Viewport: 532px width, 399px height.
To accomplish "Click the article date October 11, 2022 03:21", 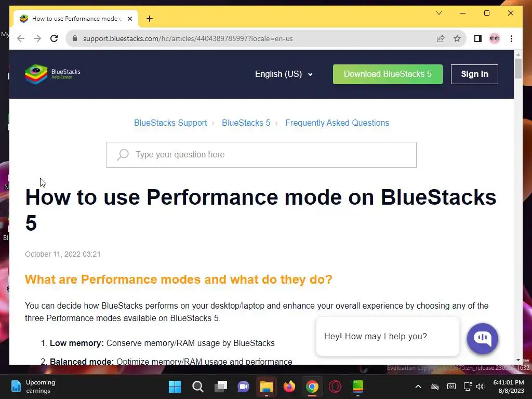I will 63,254.
